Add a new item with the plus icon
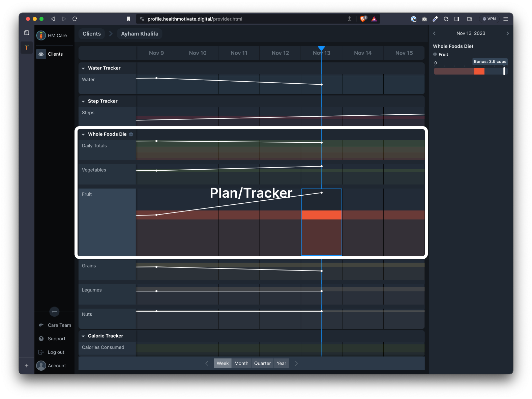The height and width of the screenshot is (399, 532). 27,366
